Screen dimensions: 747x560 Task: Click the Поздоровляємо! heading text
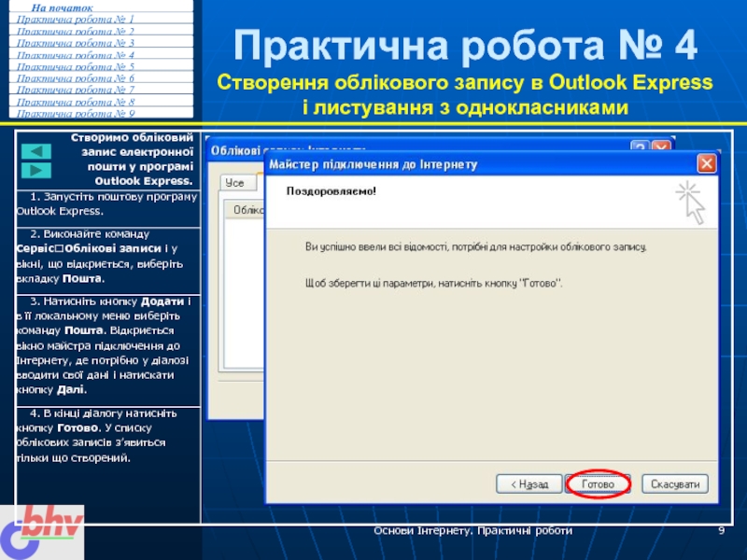pos(331,191)
